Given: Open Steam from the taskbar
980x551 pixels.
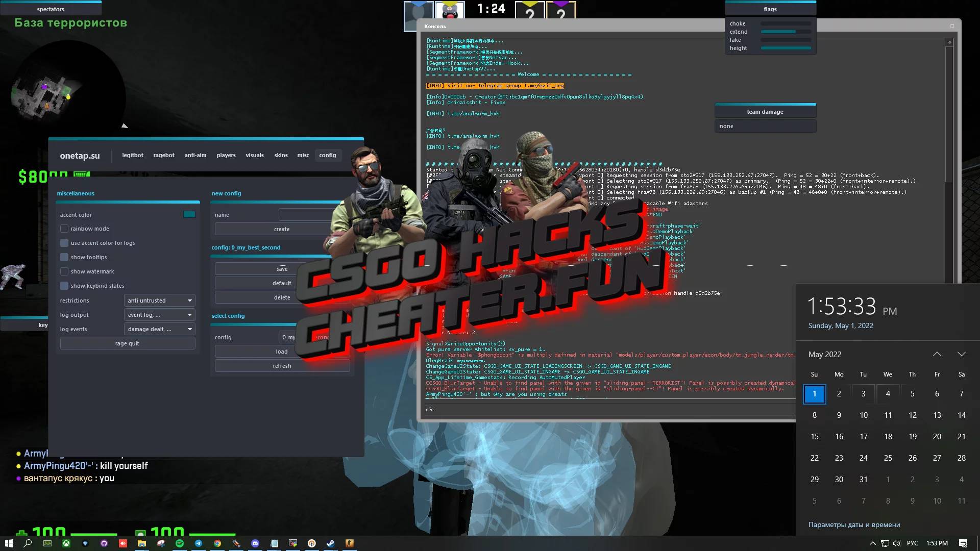Looking at the screenshot, I should [330, 543].
